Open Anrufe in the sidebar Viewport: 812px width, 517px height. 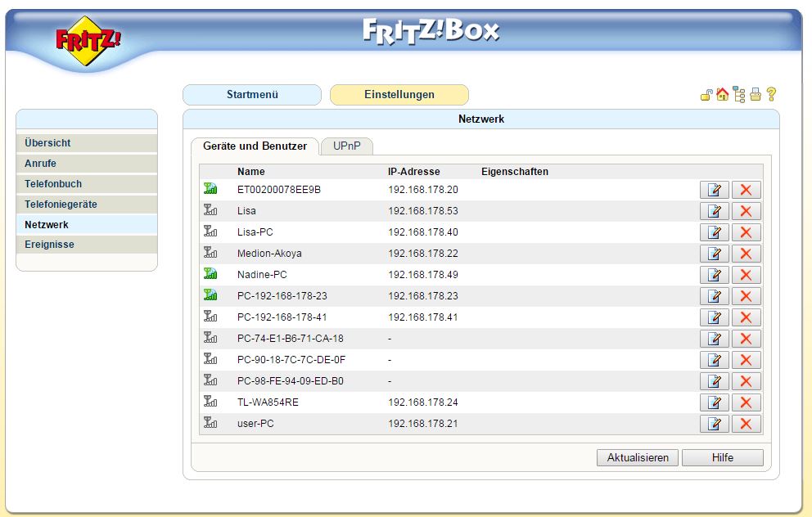(x=87, y=164)
